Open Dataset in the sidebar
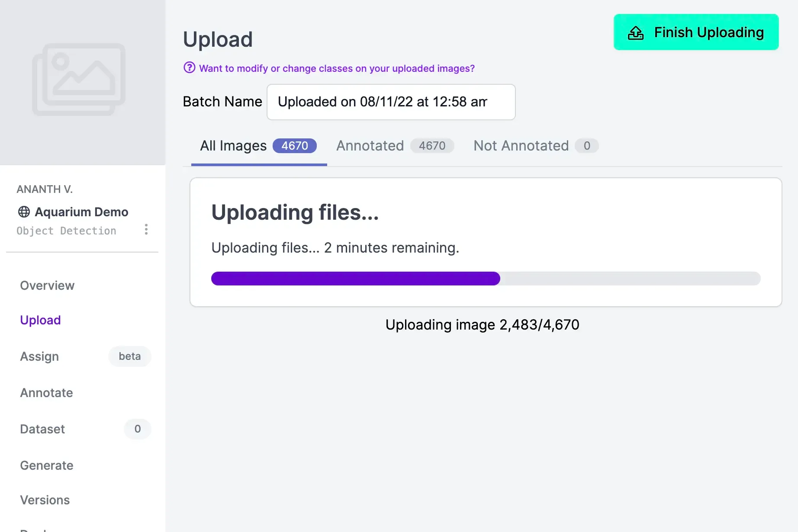This screenshot has width=798, height=532. click(42, 429)
